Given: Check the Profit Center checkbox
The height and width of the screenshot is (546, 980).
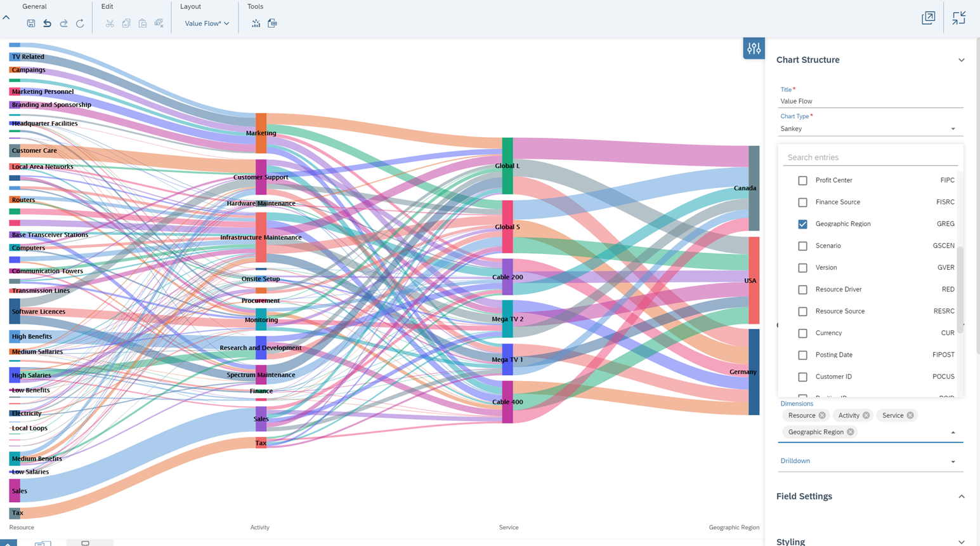Looking at the screenshot, I should pyautogui.click(x=802, y=180).
